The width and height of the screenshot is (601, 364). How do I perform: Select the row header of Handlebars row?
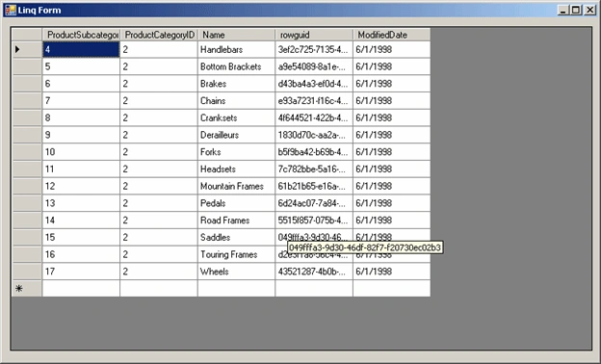pyautogui.click(x=27, y=49)
